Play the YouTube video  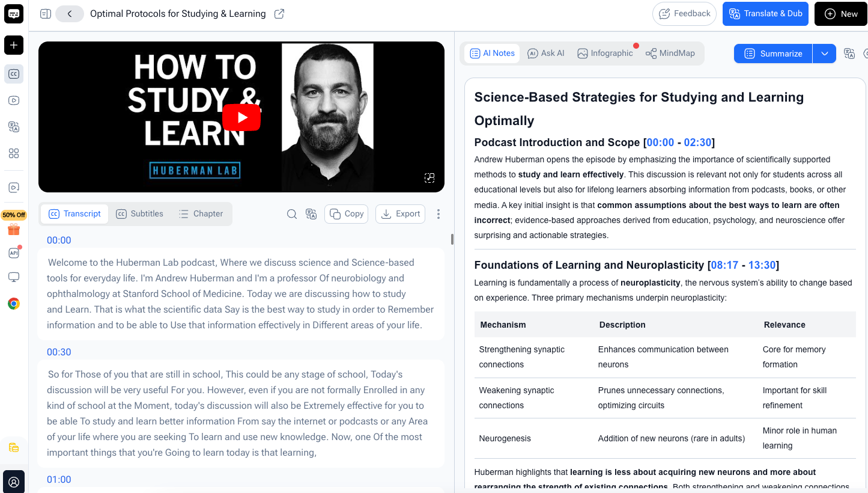tap(241, 117)
